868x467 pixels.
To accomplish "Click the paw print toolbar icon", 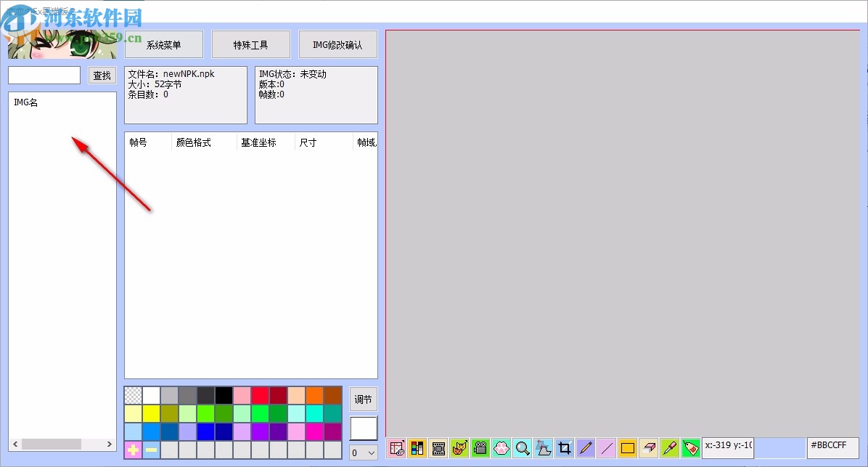I will coord(501,448).
